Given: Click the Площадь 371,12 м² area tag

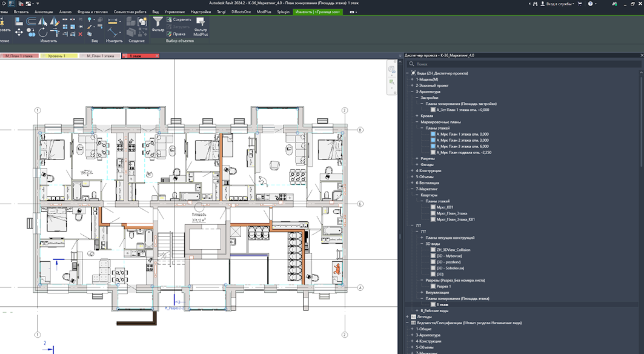Looking at the screenshot, I should 199,218.
